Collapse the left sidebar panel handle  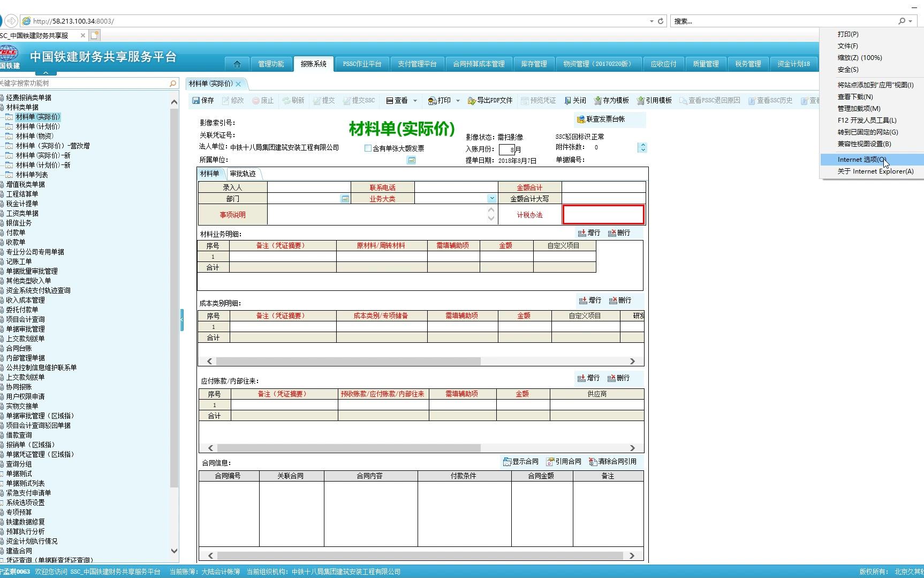182,320
